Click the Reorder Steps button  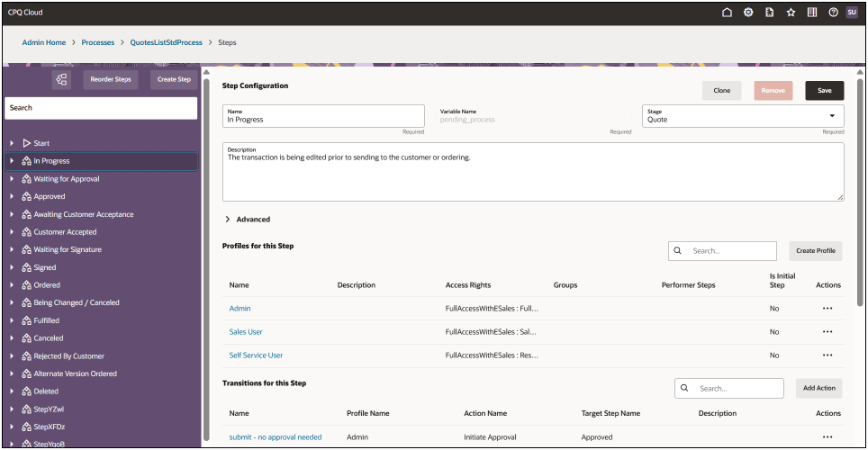point(111,80)
